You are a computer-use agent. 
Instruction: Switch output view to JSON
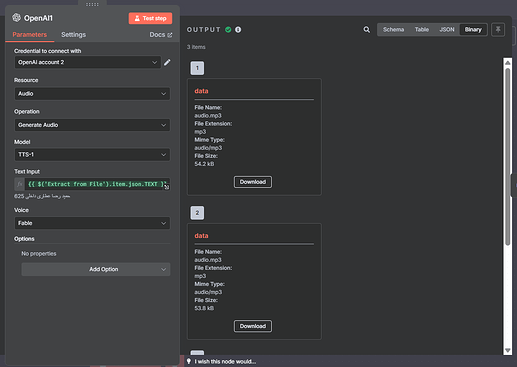(447, 30)
